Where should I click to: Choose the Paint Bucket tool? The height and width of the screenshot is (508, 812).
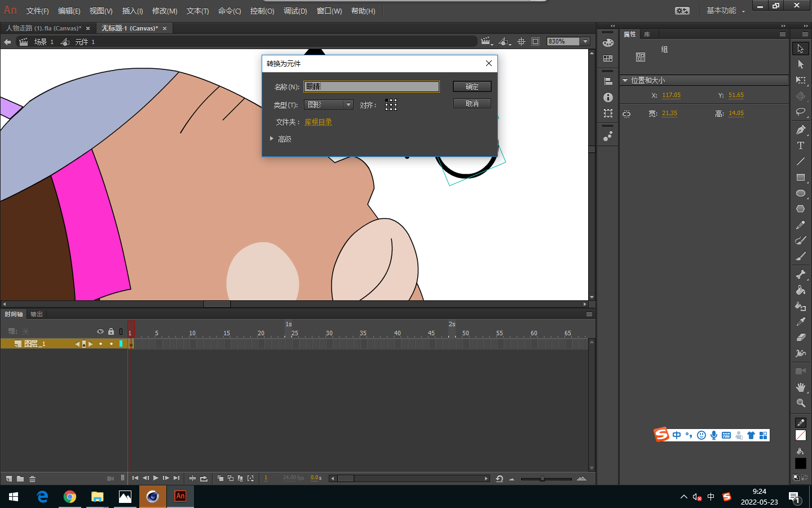coord(800,290)
